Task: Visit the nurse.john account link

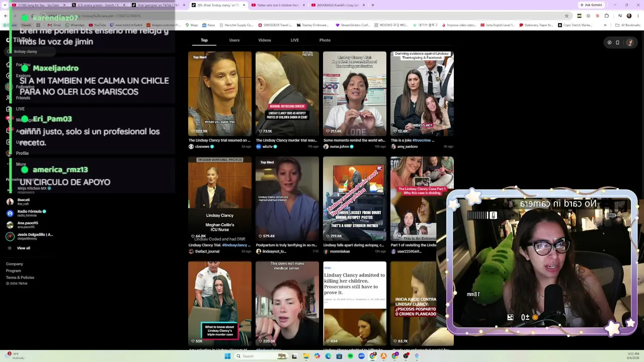Action: tap(340, 147)
